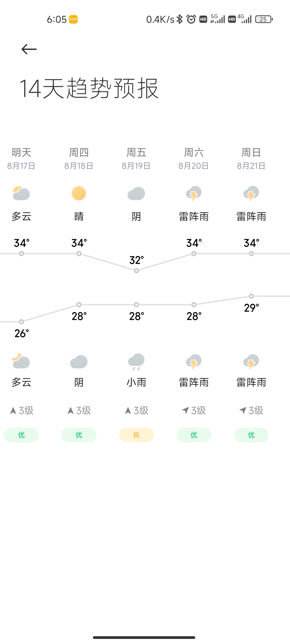Tap the 29° low temperature point for Sunday
The image size is (290, 644).
[x=251, y=296]
